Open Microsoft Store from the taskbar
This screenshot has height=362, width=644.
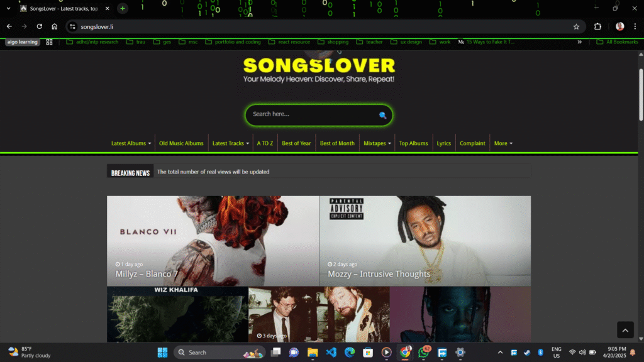[x=368, y=352]
